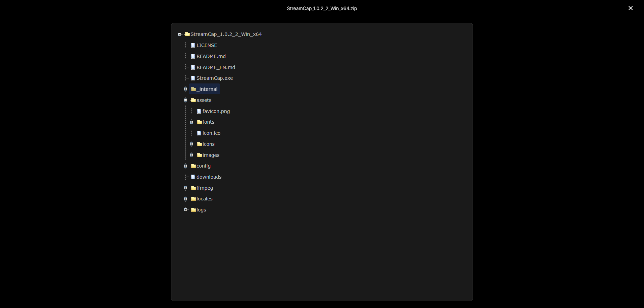This screenshot has height=308, width=644.
Task: Click the LICENSE file icon
Action: pos(193,45)
